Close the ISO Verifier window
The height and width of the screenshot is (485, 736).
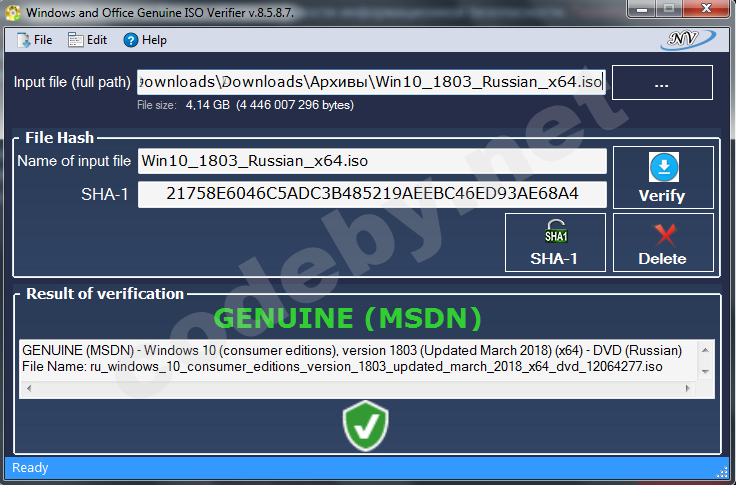coord(706,8)
